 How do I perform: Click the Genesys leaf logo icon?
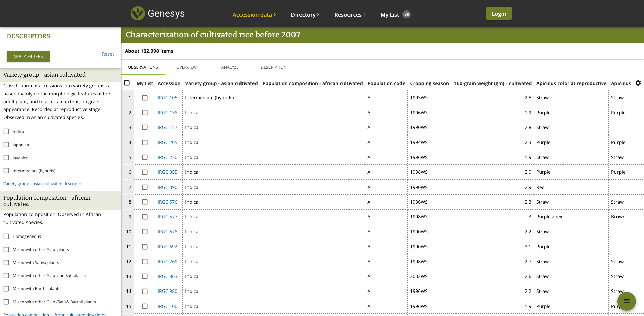tap(138, 13)
